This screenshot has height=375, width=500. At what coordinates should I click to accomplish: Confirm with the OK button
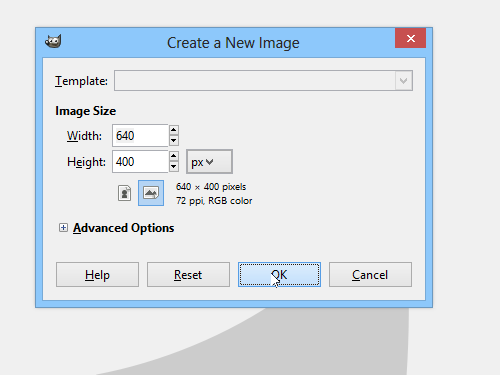[279, 275]
